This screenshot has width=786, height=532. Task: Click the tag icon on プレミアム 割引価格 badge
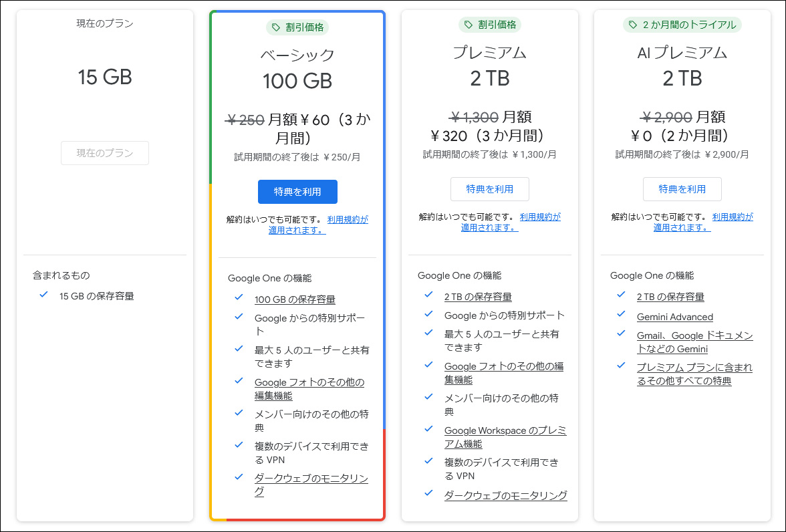[x=468, y=25]
